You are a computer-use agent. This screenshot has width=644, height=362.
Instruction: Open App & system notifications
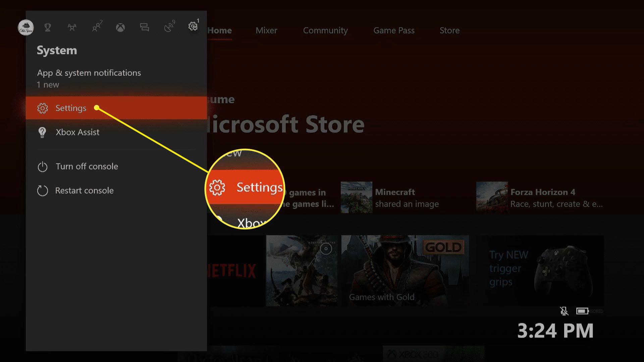tap(116, 78)
